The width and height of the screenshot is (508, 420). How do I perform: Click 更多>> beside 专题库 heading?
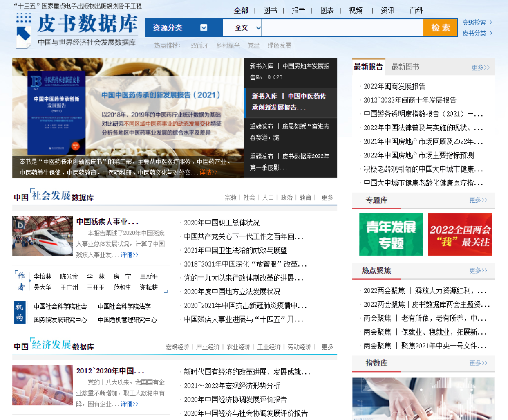pos(478,200)
